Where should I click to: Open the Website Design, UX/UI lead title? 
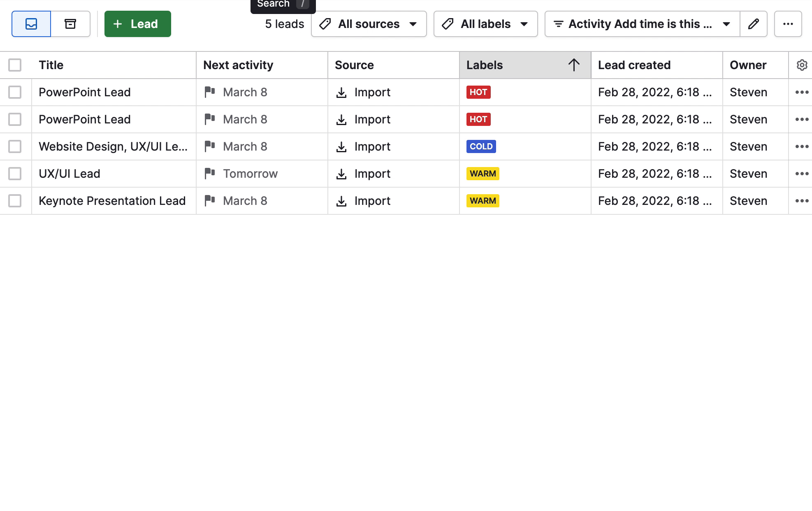point(114,146)
